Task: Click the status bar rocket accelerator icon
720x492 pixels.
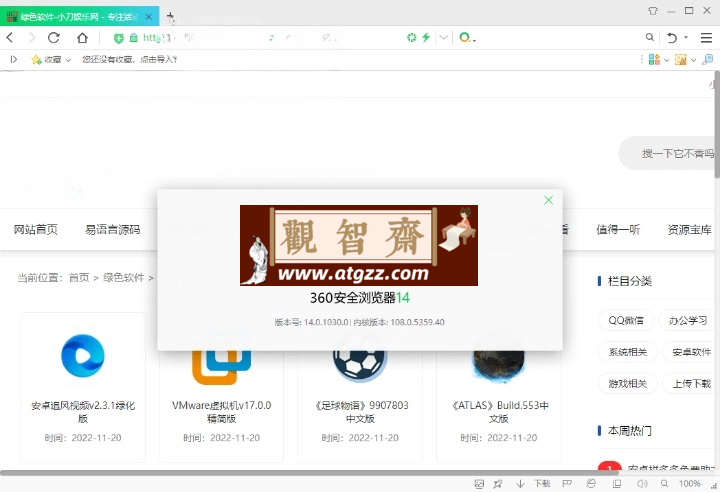Action: [498, 484]
